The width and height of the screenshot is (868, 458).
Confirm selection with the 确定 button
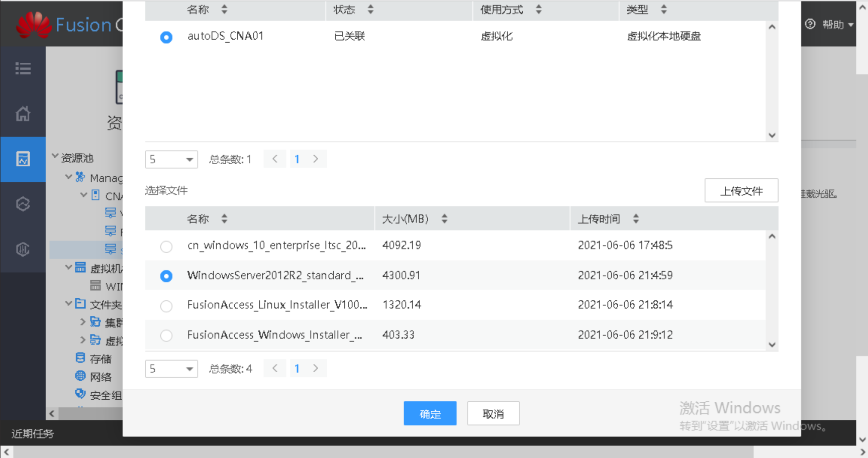[x=430, y=413]
